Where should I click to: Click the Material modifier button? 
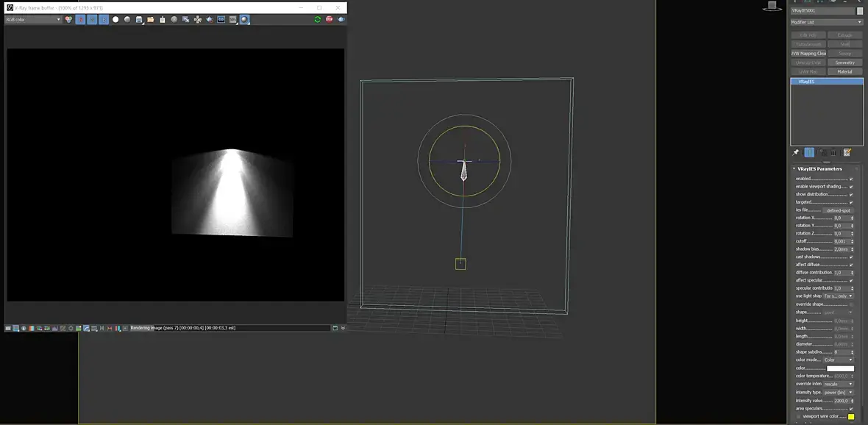pyautogui.click(x=844, y=71)
